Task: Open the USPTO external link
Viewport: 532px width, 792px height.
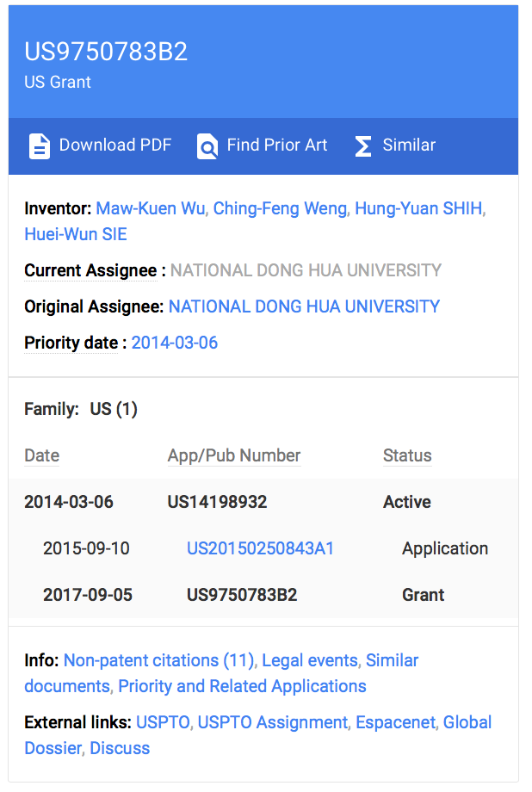Action: click(163, 722)
